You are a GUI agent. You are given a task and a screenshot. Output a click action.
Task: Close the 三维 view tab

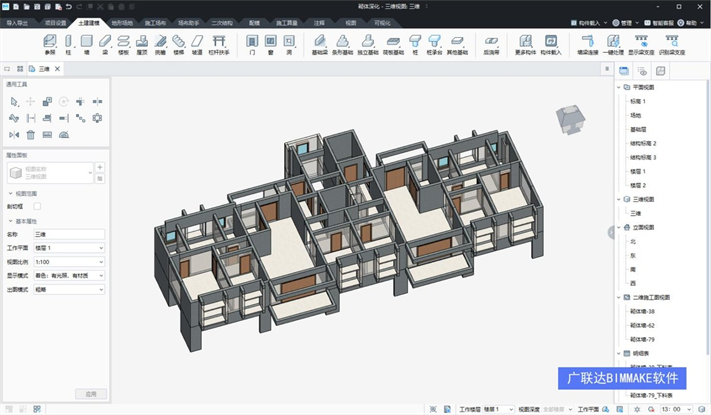[x=57, y=69]
